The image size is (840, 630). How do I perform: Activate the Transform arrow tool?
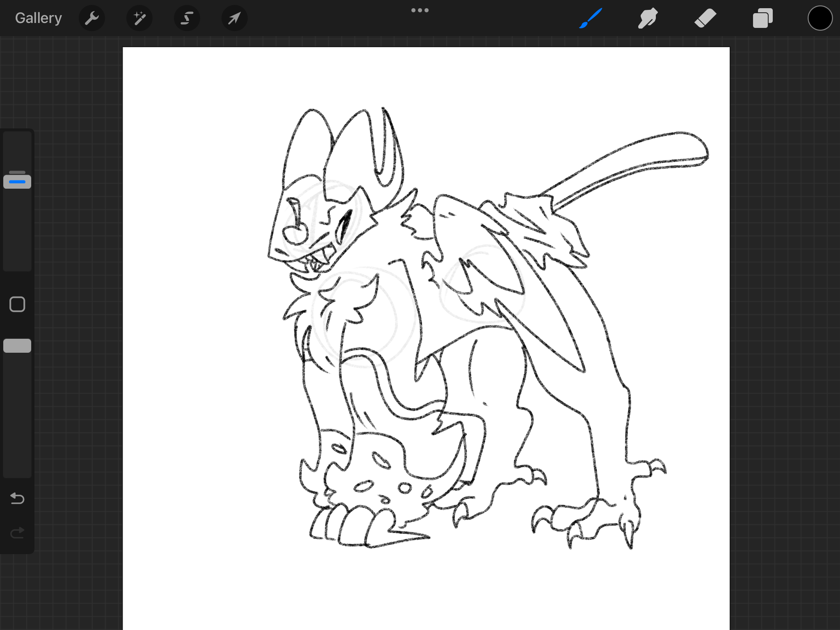[234, 18]
